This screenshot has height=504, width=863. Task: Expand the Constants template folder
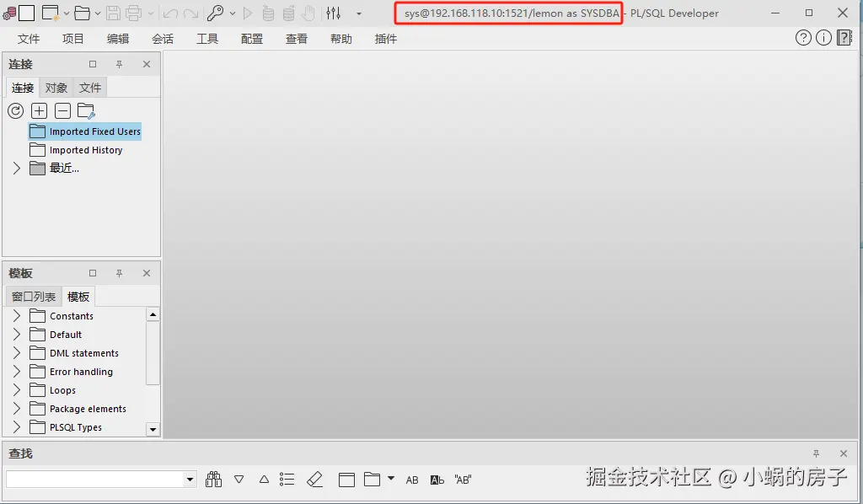pos(17,316)
